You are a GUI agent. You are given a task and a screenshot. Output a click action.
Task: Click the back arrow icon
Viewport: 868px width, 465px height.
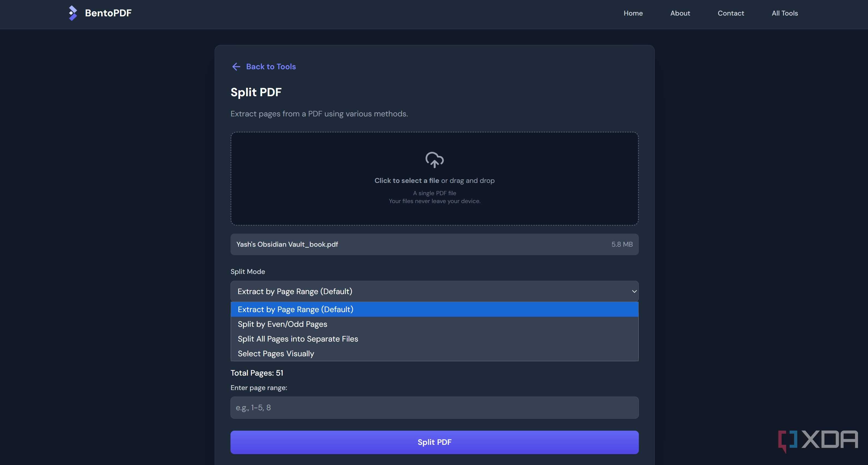236,67
